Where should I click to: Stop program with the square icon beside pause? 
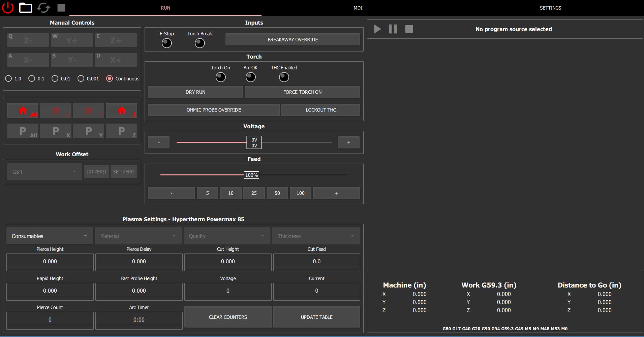point(409,29)
